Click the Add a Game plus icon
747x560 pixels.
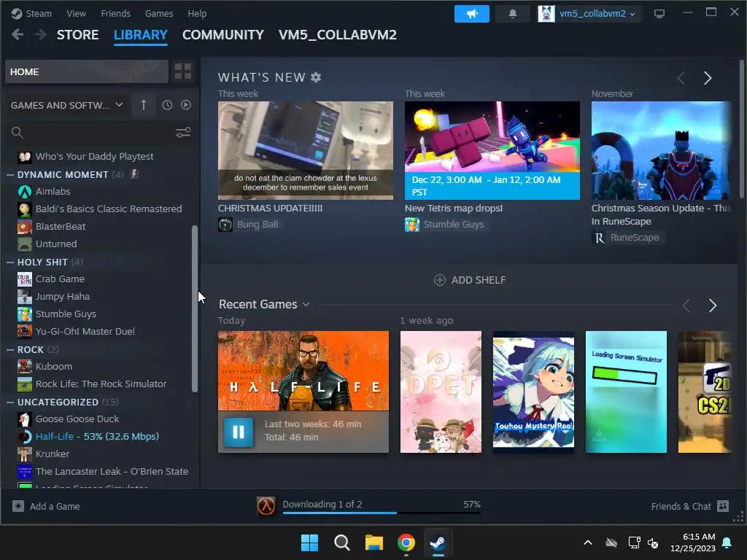pyautogui.click(x=18, y=506)
